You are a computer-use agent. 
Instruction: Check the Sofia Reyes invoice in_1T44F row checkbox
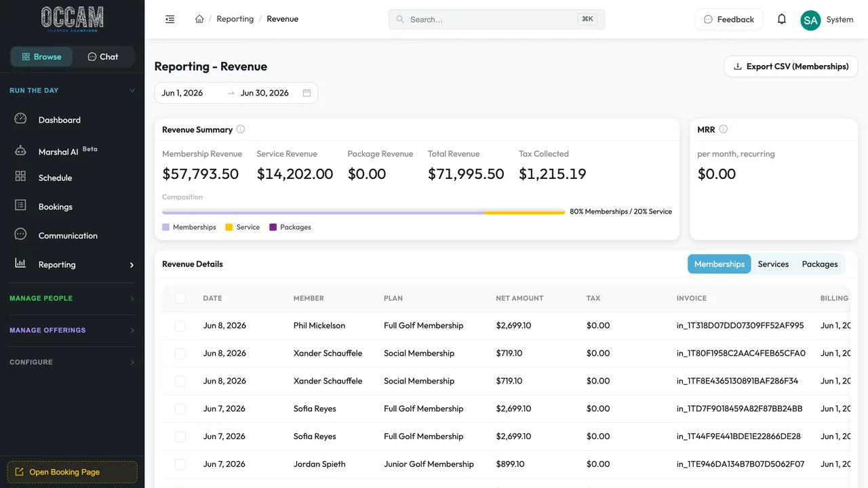click(x=180, y=437)
